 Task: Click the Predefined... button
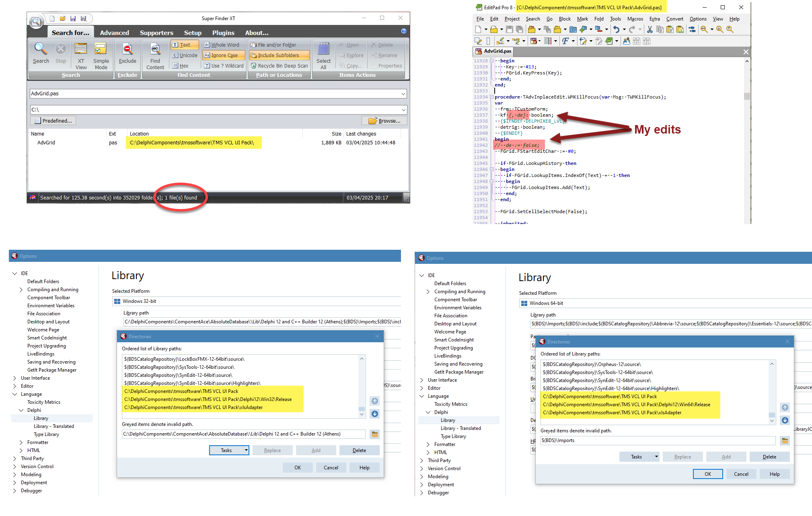point(53,121)
